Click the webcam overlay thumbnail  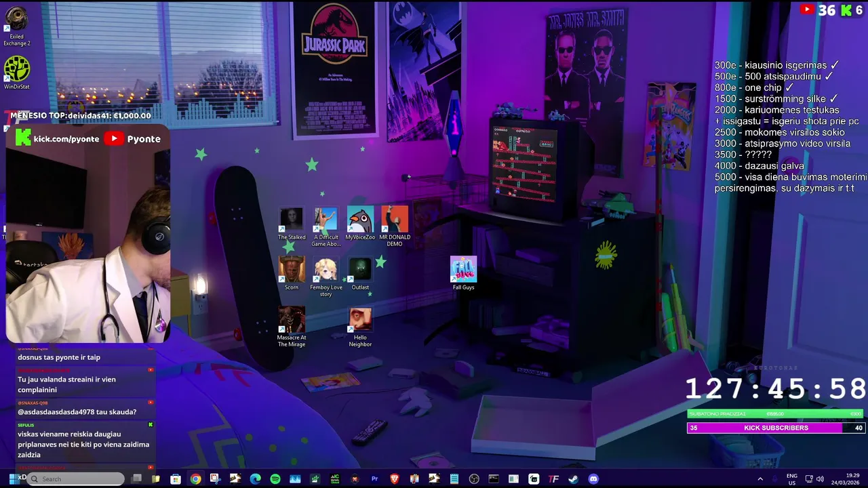pos(87,234)
